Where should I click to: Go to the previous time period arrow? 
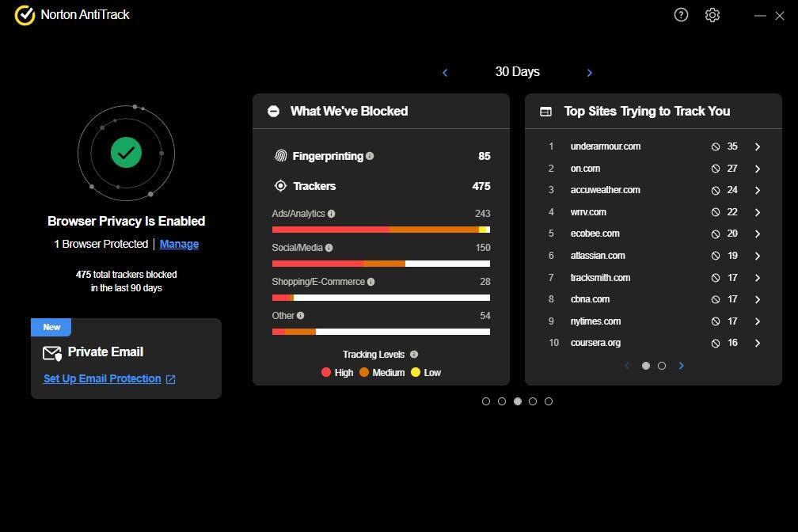[445, 72]
